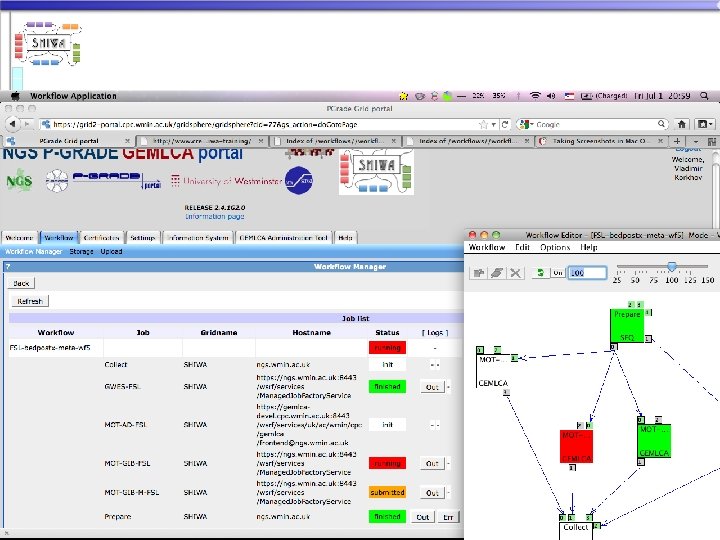Open the Google search engine dropdown
Image resolution: width=720 pixels, height=540 pixels.
(525, 124)
